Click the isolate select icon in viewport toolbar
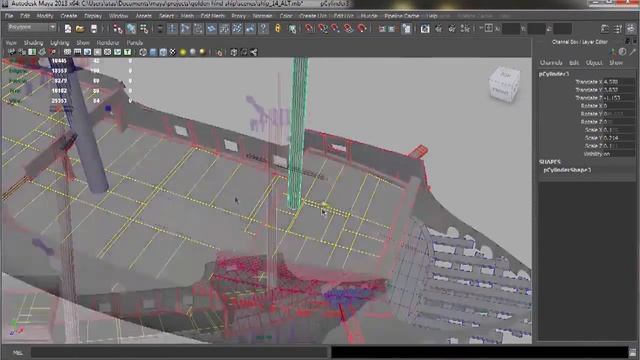This screenshot has width=640, height=360. tap(220, 52)
